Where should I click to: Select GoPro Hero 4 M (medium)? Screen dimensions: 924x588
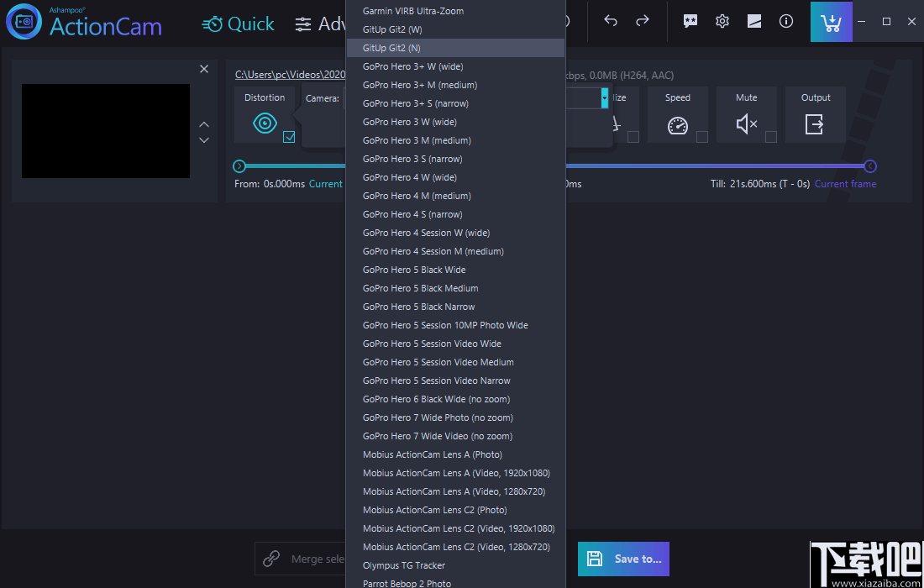455,196
